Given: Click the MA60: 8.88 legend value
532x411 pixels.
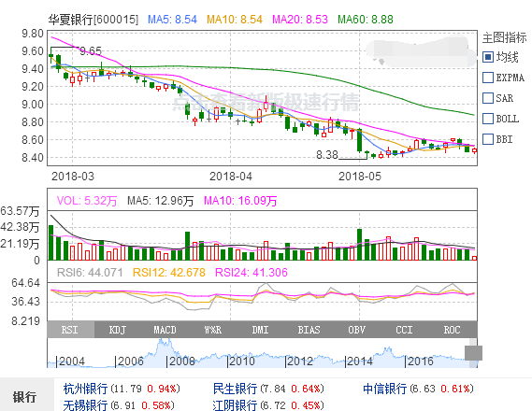Looking at the screenshot, I should coord(366,20).
